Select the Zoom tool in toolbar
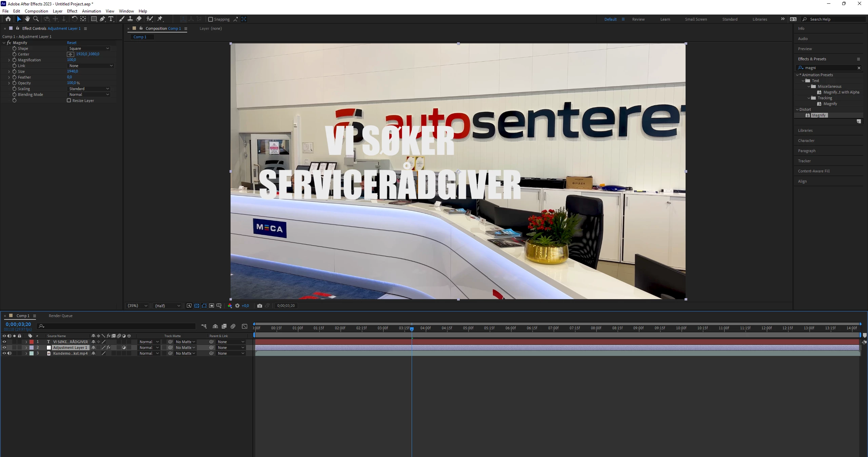Screen dimensions: 868x457 click(x=36, y=19)
